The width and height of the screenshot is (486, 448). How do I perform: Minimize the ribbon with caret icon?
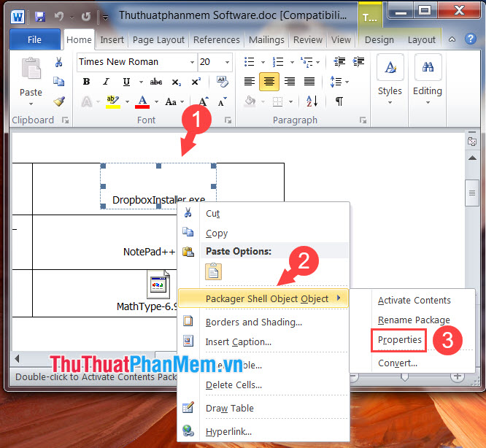tap(452, 39)
